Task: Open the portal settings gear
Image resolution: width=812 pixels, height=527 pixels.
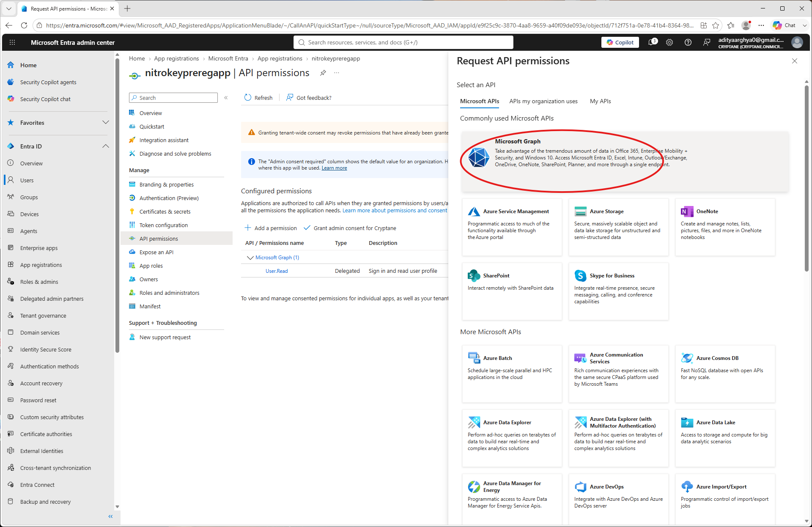Action: (669, 42)
